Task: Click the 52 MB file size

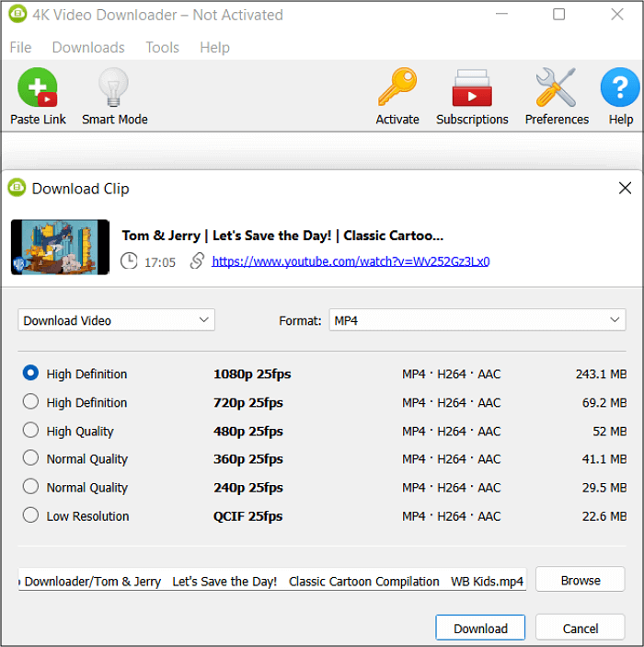Action: (x=610, y=432)
